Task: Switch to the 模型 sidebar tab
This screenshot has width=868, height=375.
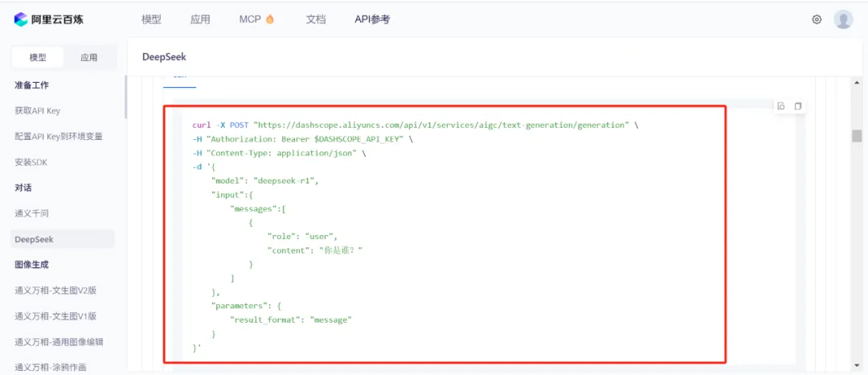Action: pyautogui.click(x=39, y=58)
